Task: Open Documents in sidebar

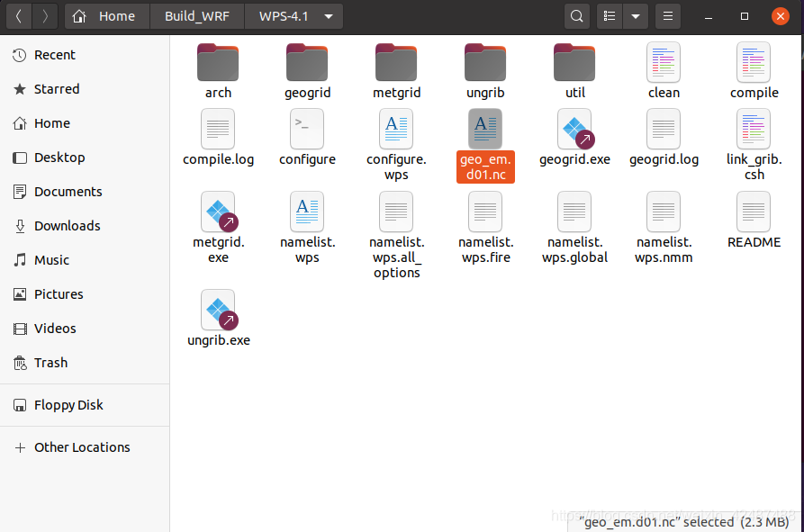Action: (85, 192)
